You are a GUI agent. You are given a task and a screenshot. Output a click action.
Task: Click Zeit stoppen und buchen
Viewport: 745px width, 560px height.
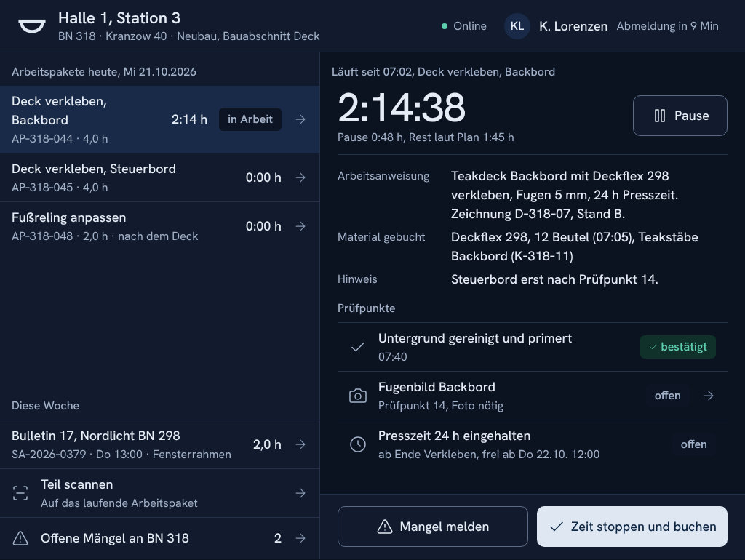632,527
